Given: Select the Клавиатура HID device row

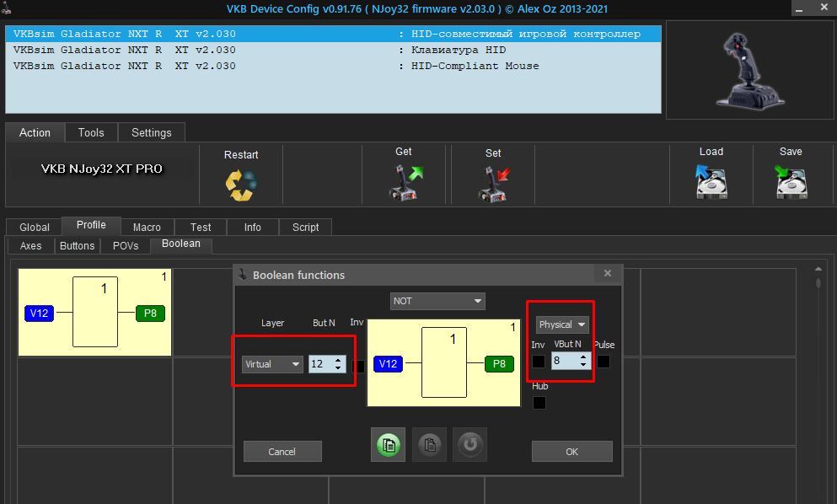Looking at the screenshot, I should [333, 50].
